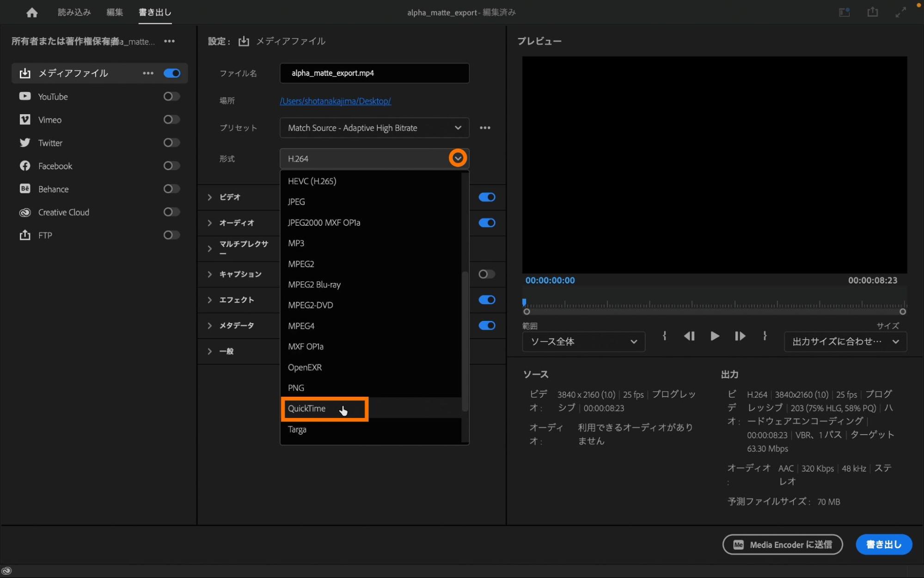Image resolution: width=924 pixels, height=578 pixels.
Task: Click the fullscreen expand icon
Action: 900,12
